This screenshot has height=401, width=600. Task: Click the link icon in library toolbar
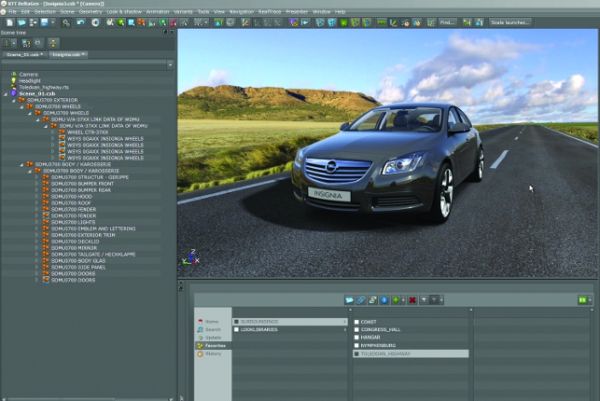click(x=362, y=299)
